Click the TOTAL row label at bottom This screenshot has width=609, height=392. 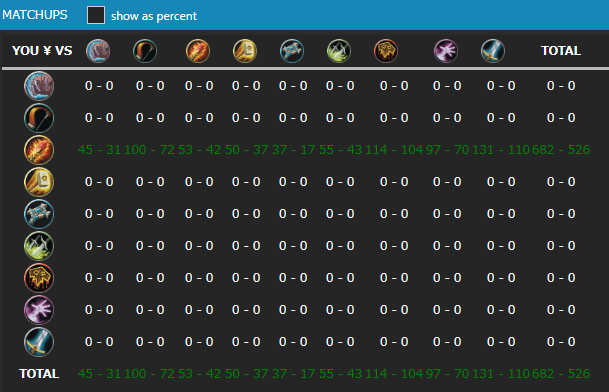39,374
